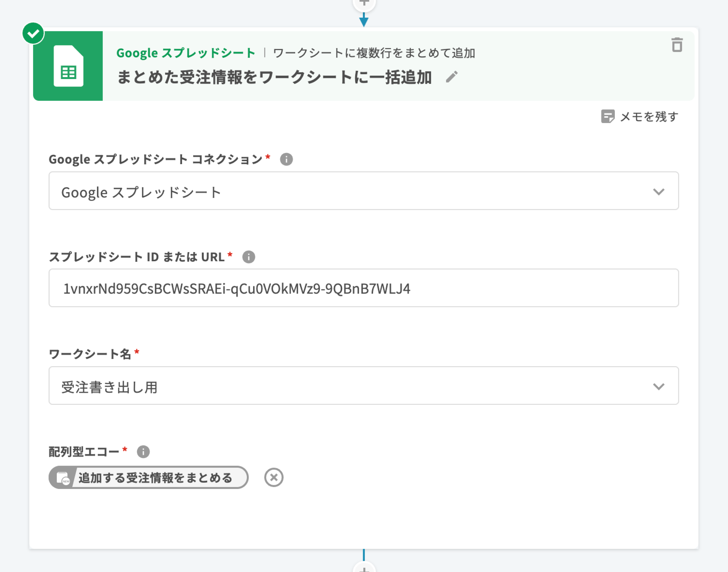Click the memo note icon
Viewport: 728px width, 572px height.
tap(607, 117)
